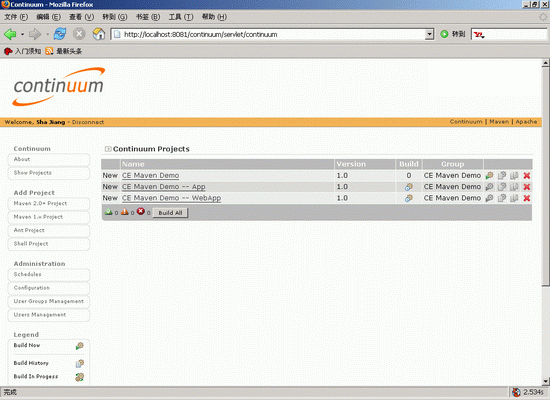Screen dimensions: 550x400
Task: Open Configuration under Administration
Action: [x=49, y=288]
